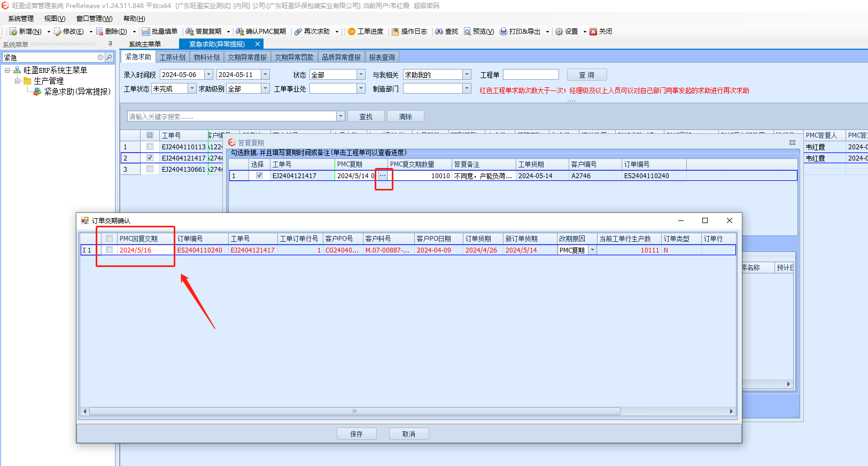Click the 旺盈ERP系统主菜单 root icon
Viewport: 868px width, 466px height.
click(x=17, y=70)
